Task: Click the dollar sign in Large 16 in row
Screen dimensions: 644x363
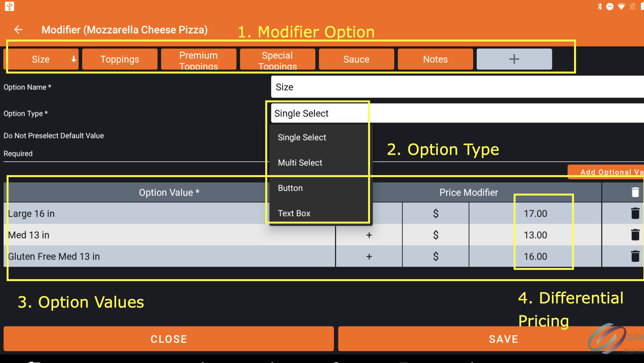Action: coord(436,214)
